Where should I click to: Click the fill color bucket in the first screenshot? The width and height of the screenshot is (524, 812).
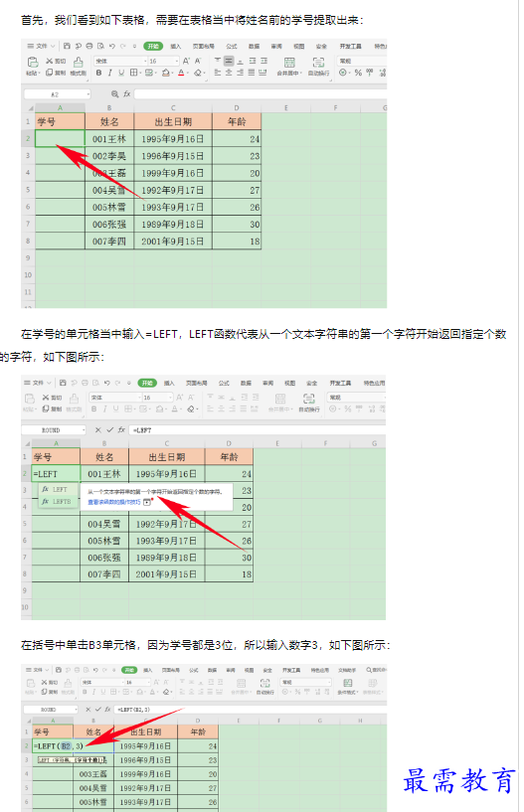pyautogui.click(x=165, y=73)
